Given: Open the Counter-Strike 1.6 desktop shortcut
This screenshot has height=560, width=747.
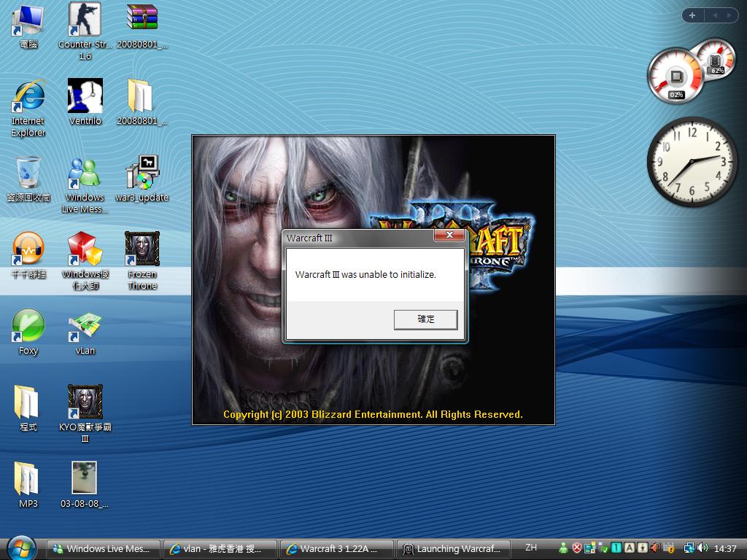Looking at the screenshot, I should [85, 20].
